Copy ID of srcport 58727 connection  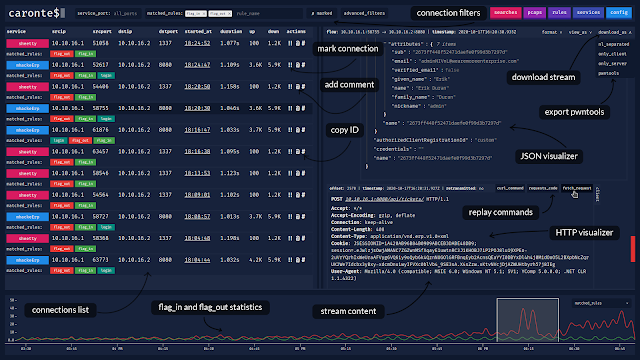(x=303, y=216)
